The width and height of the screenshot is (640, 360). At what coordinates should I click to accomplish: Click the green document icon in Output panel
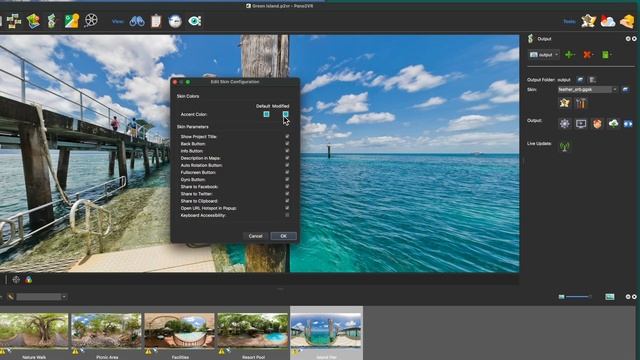(x=605, y=54)
